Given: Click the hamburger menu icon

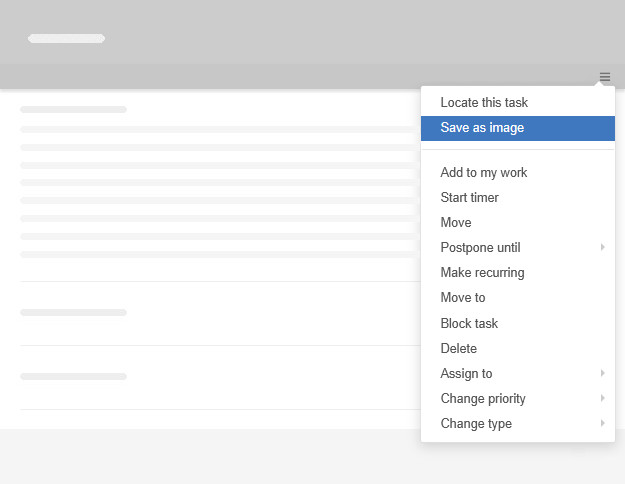Looking at the screenshot, I should pos(605,77).
